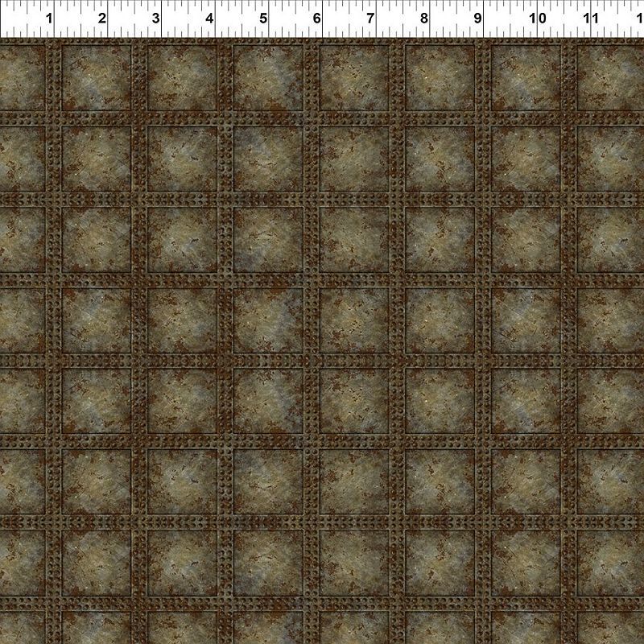This screenshot has height=644, width=644.
Task: Click the partial panel in the bottom-right corner
Action: point(612,628)
